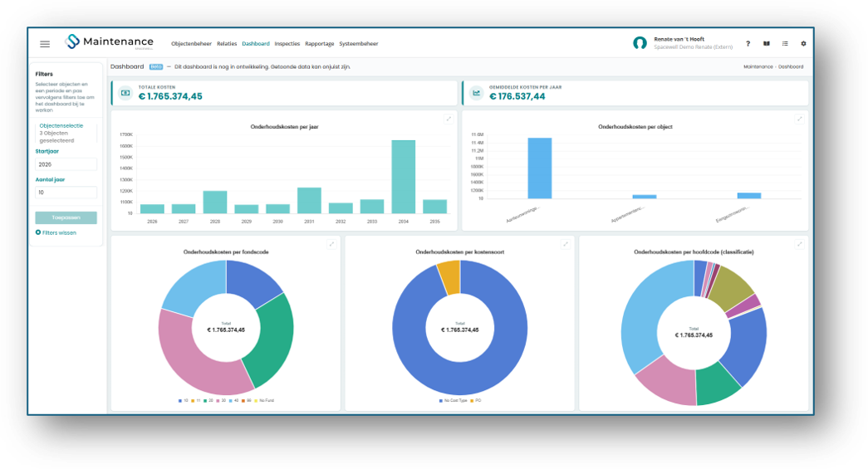Open the Relaties menu
Screen dimensions: 868x469
click(227, 44)
